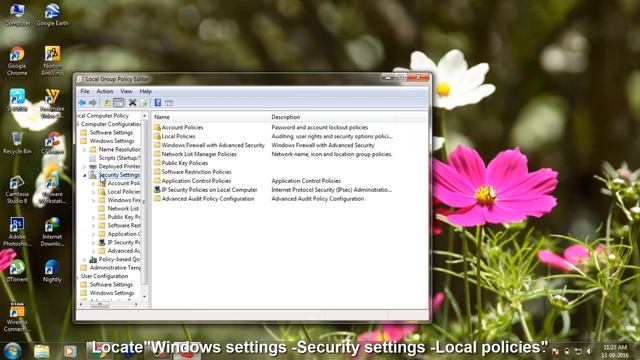
Task: Open Windows Start button
Action: click(13, 351)
